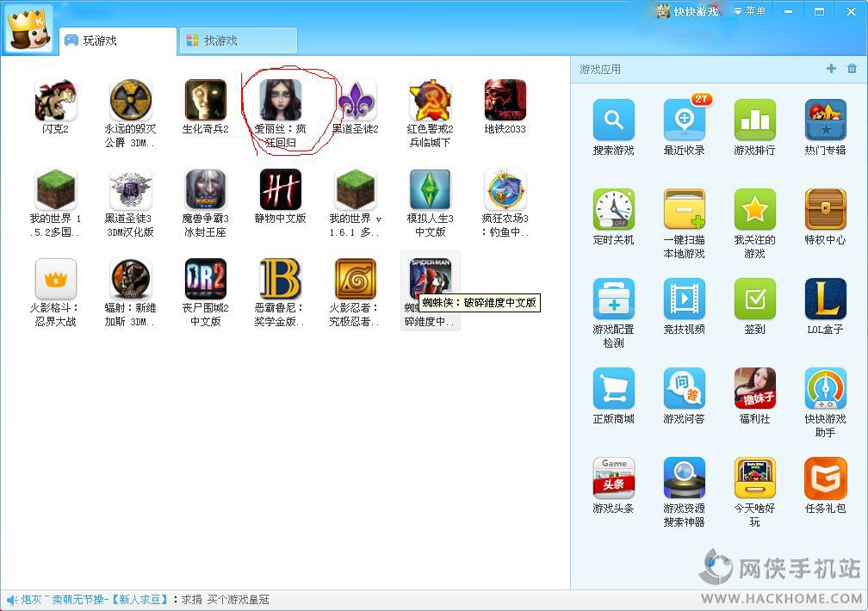Open 生化奇兵2 game icon

pos(205,100)
